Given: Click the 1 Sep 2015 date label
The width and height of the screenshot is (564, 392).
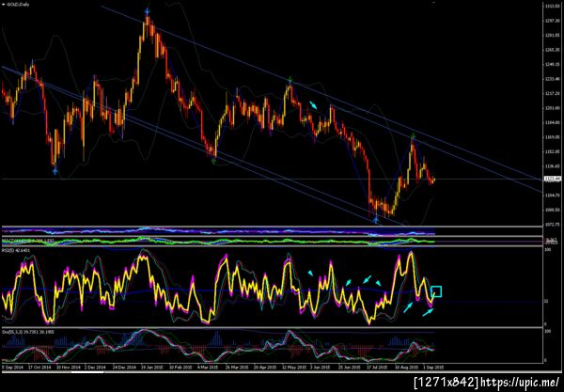Looking at the screenshot, I should tap(433, 368).
